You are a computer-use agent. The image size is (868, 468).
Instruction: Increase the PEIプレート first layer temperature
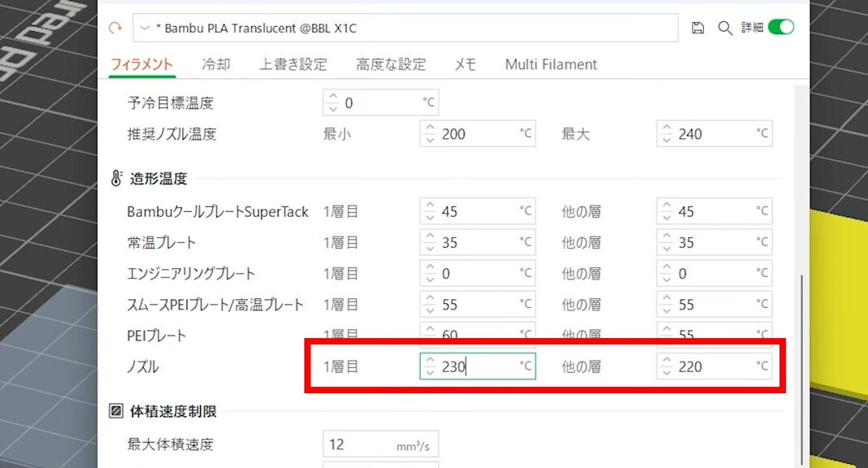point(429,330)
